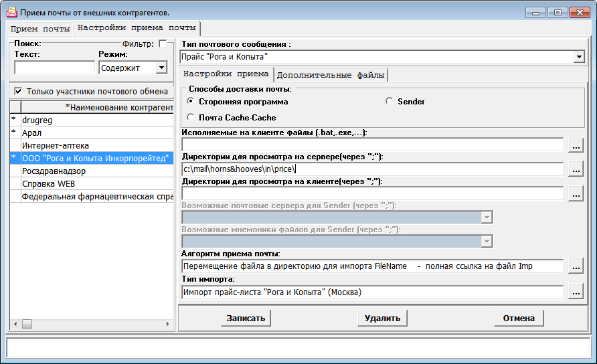Open import type selection button
This screenshot has height=364, width=597.
click(x=576, y=292)
